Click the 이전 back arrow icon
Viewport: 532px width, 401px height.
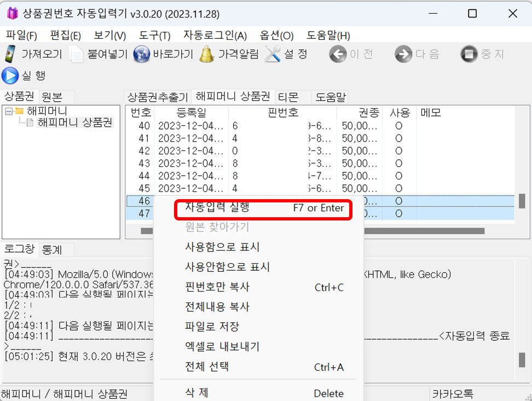coord(338,54)
